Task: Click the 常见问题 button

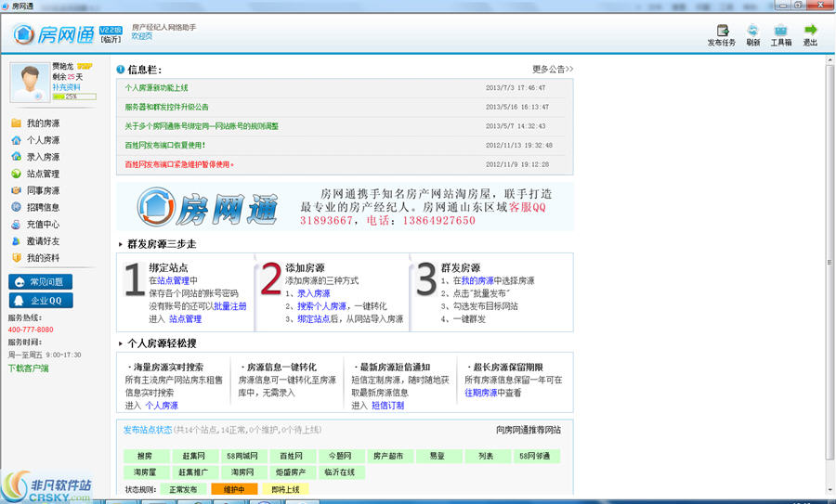Action: pyautogui.click(x=41, y=282)
